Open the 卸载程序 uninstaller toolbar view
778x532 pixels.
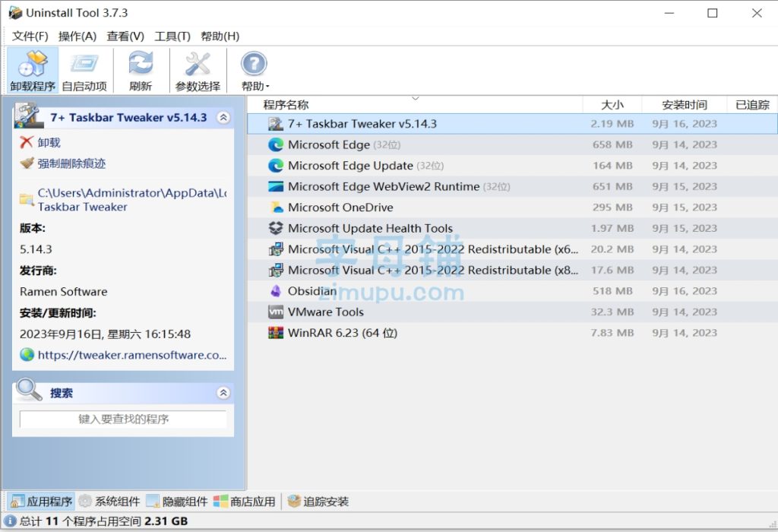click(x=33, y=71)
